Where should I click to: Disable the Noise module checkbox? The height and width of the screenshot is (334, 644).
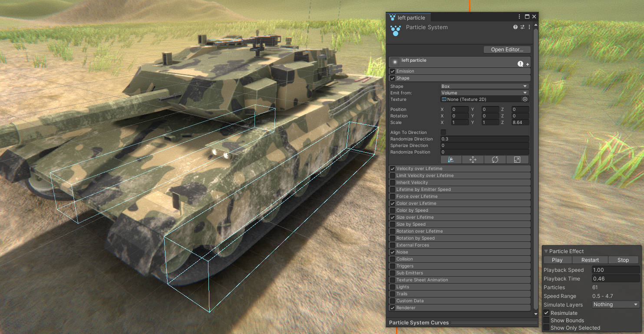tap(393, 252)
